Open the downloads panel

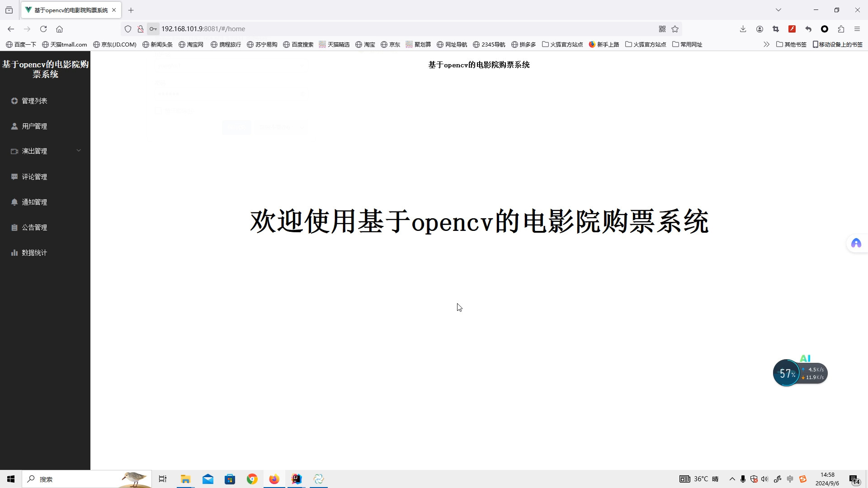tap(743, 29)
